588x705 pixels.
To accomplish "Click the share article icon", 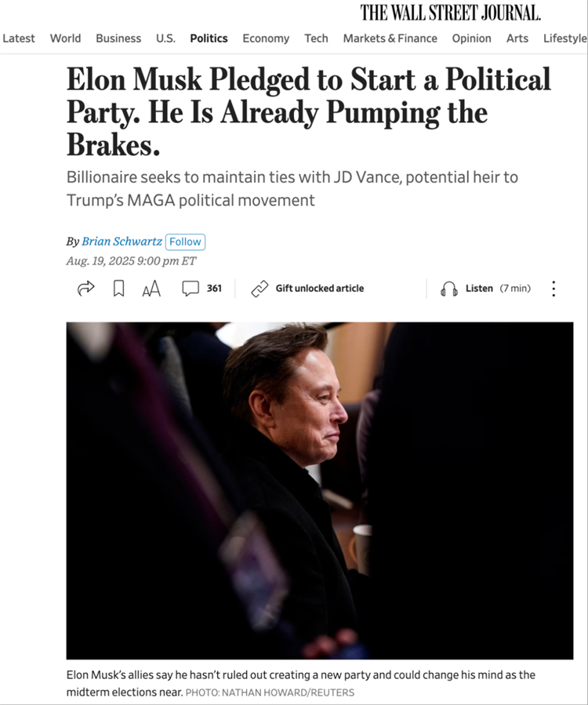I will [86, 289].
